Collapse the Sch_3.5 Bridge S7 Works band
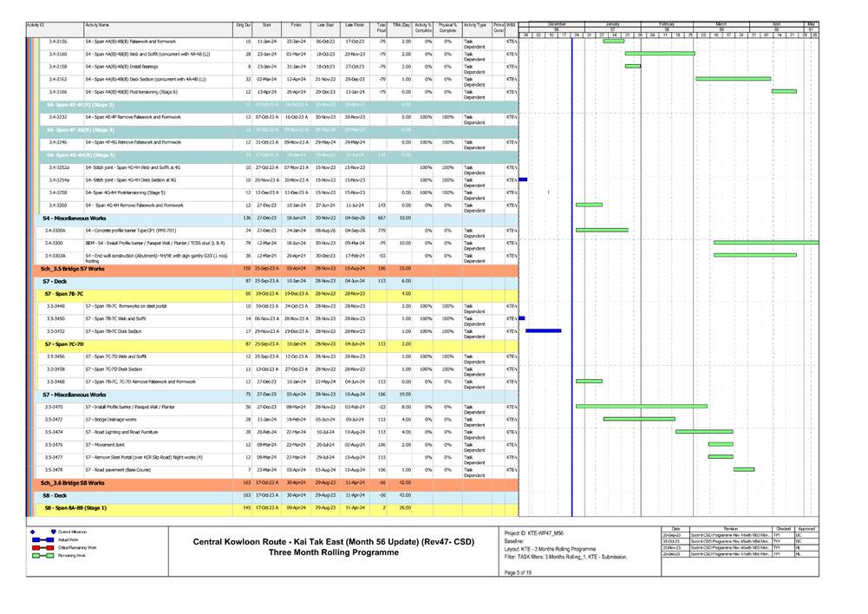Image resolution: width=868 pixels, height=614 pixels. tap(72, 269)
